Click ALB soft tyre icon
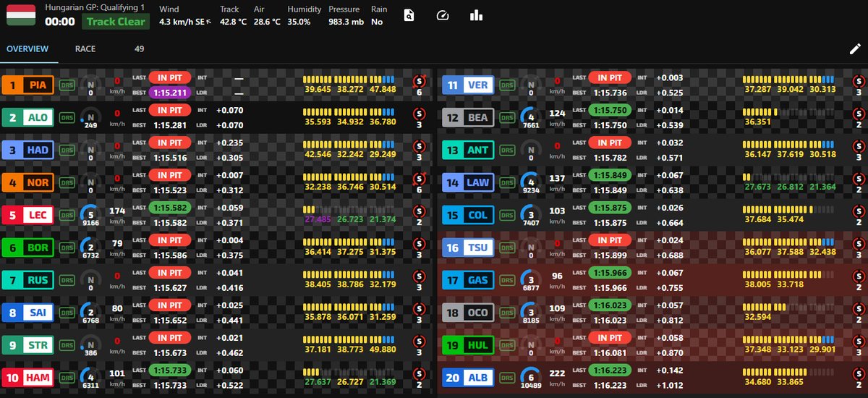Screen dimensions: 868x398 (858, 373)
